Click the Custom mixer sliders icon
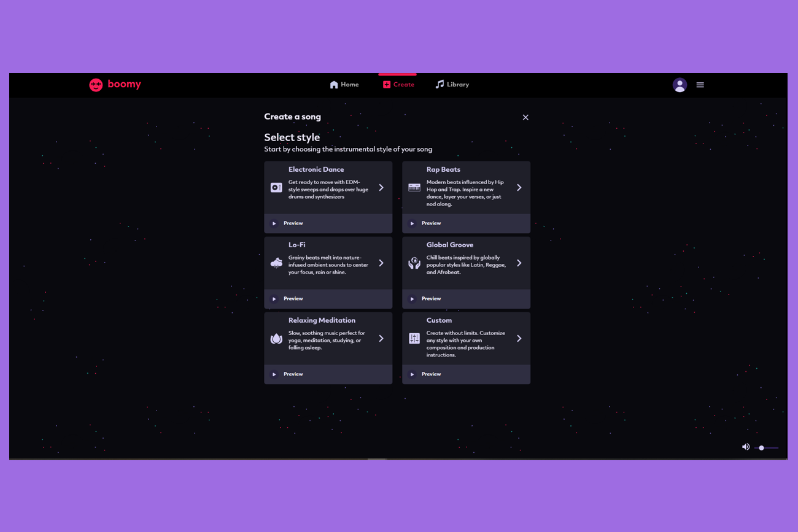 [x=414, y=339]
